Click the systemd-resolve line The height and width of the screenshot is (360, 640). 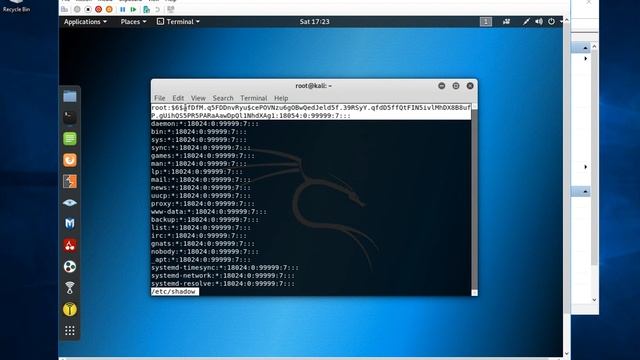[x=222, y=284]
